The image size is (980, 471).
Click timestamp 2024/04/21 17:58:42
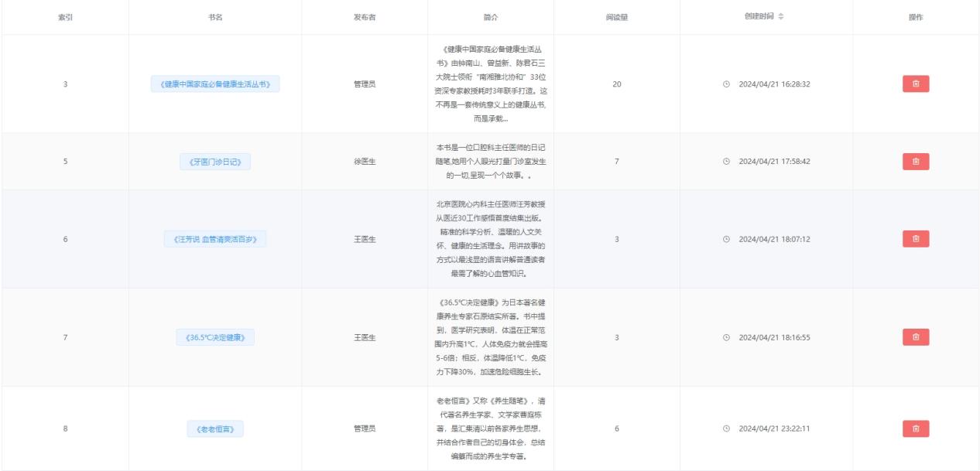coord(774,162)
